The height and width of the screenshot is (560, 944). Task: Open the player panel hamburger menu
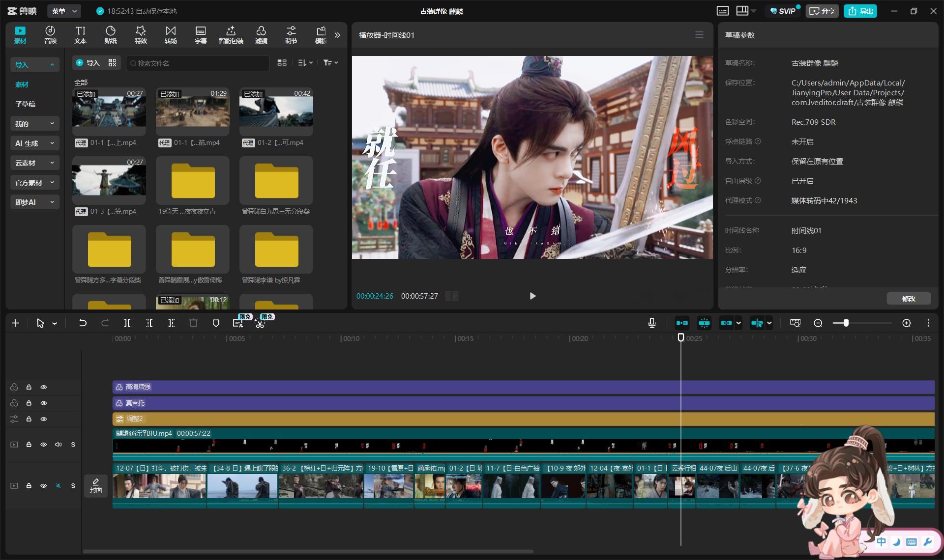(x=699, y=35)
